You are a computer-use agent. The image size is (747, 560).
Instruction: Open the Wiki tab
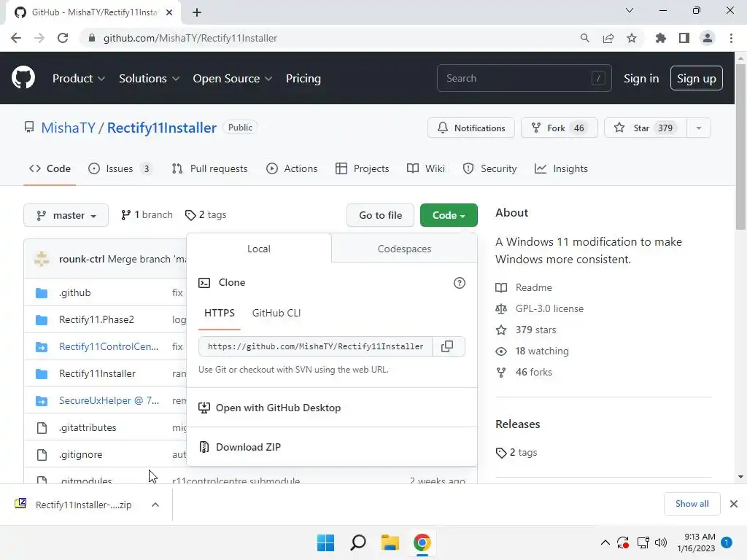426,168
